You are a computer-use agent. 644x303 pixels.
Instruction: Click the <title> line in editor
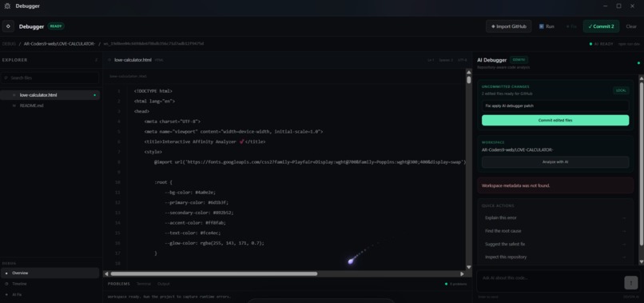(x=205, y=142)
